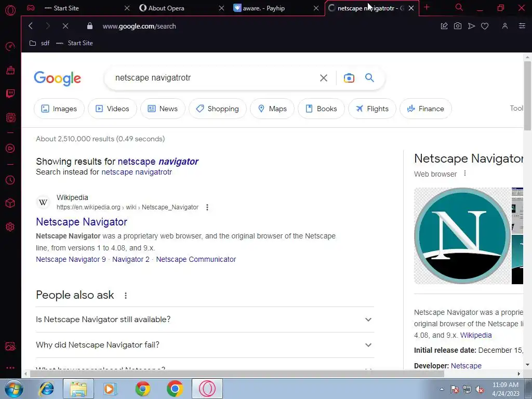The width and height of the screenshot is (532, 399).
Task: Open GX Corner gamepad icon
Action: 31,8
